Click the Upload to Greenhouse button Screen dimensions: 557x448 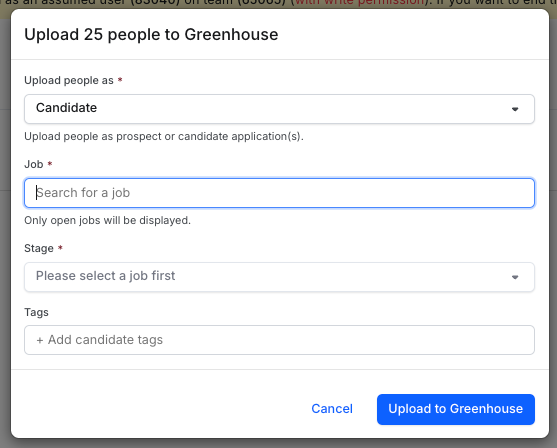[x=456, y=409]
